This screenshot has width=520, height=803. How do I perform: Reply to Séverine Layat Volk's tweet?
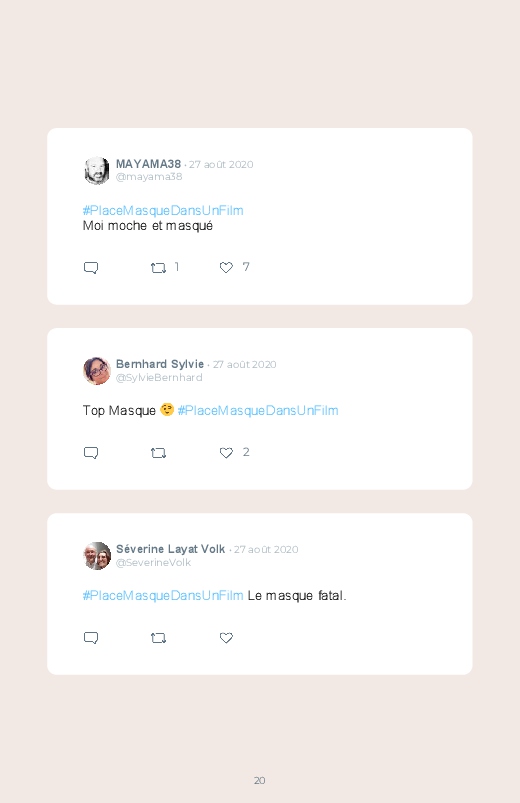point(91,638)
